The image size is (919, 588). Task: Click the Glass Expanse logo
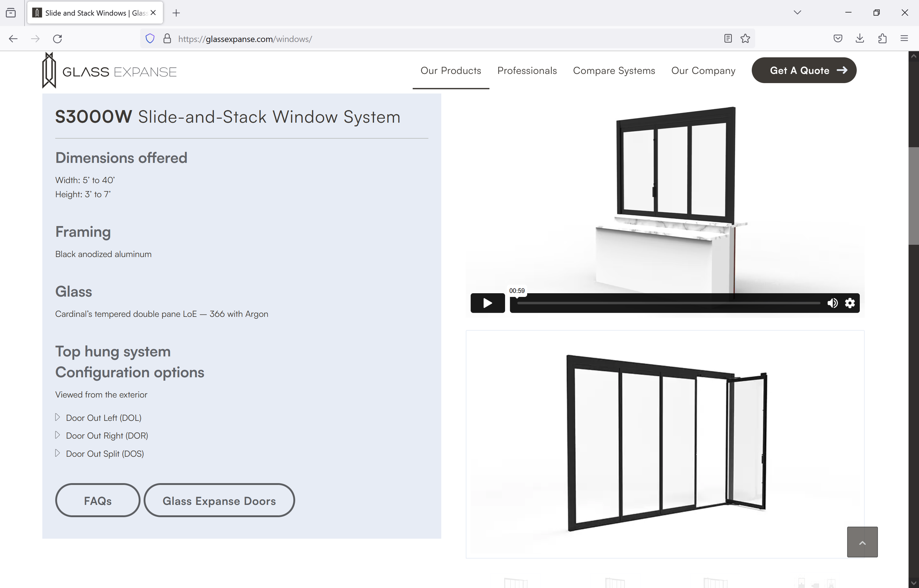109,71
